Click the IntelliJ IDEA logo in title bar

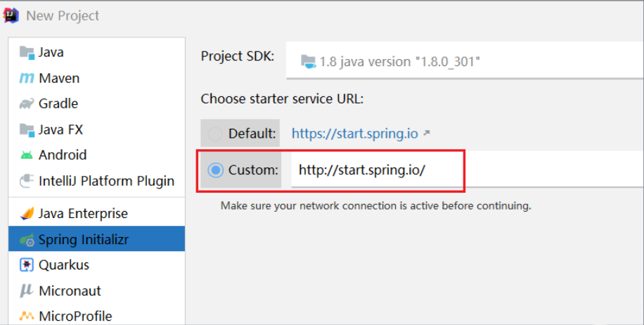(x=11, y=15)
